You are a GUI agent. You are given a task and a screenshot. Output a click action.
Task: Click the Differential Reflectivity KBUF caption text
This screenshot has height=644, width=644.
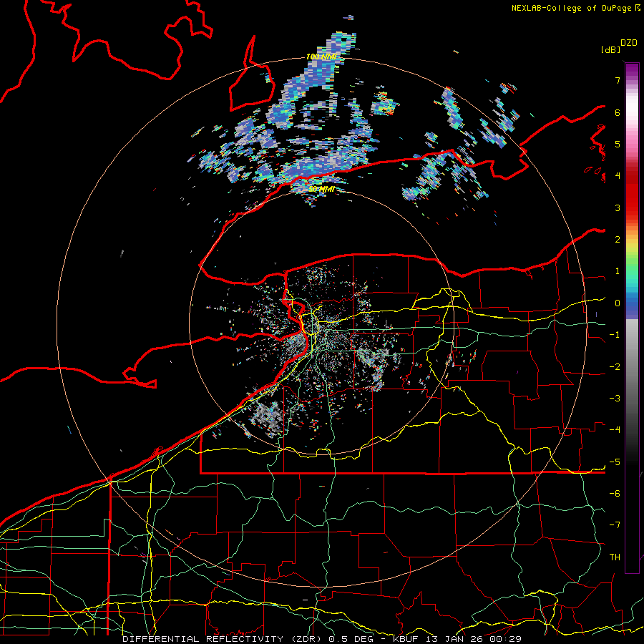click(x=322, y=639)
